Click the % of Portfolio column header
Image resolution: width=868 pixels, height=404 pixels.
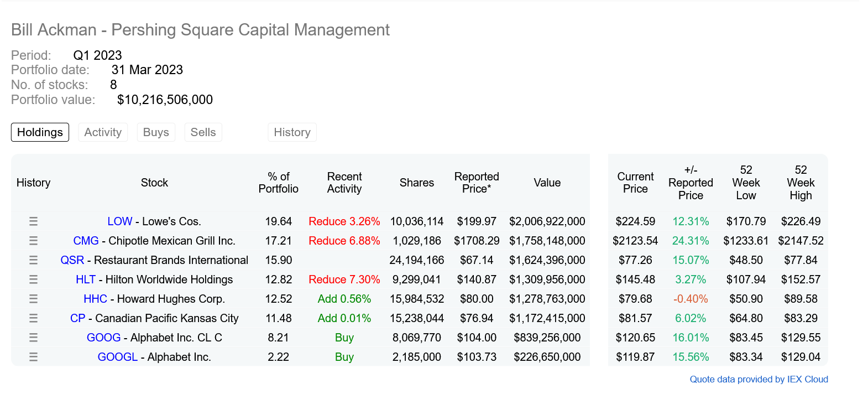279,183
